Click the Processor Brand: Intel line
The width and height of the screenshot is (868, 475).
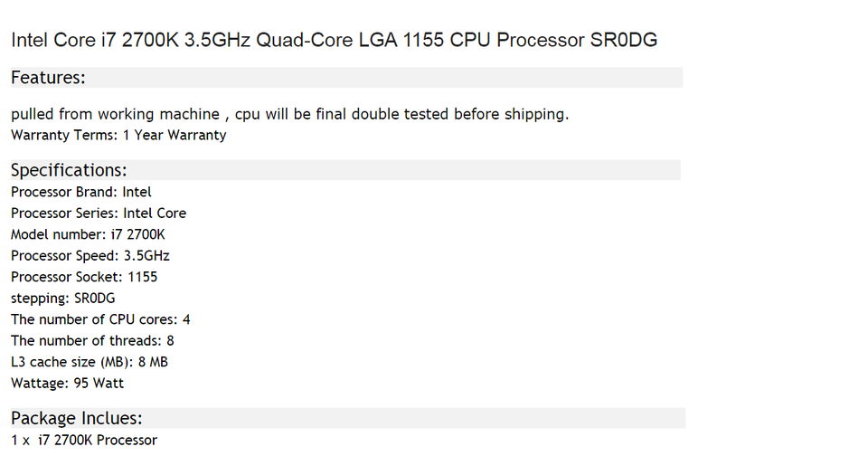click(x=81, y=192)
